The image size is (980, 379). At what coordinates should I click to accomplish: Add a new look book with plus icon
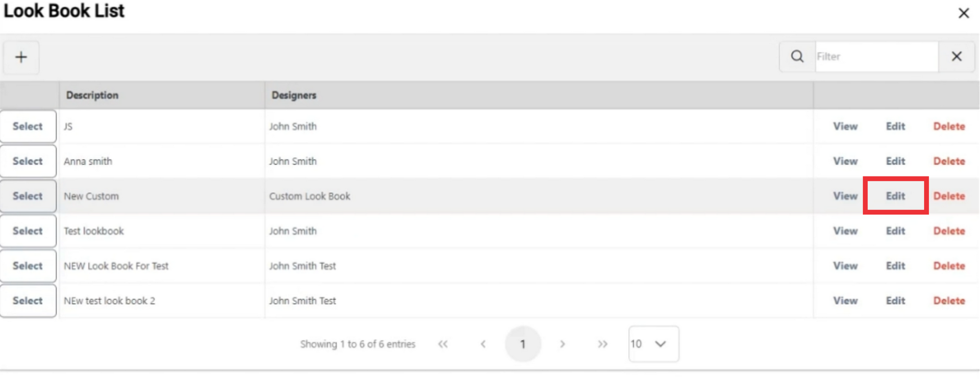click(x=21, y=57)
